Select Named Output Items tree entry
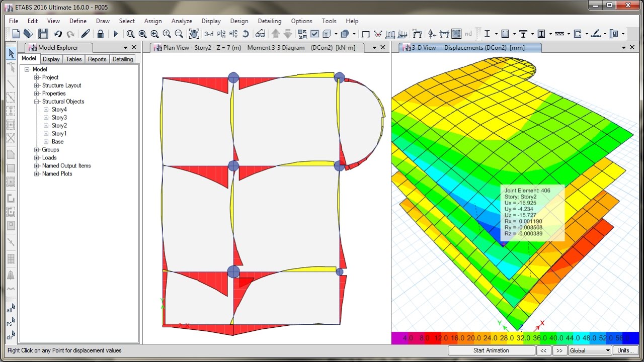644x362 pixels. (x=66, y=166)
